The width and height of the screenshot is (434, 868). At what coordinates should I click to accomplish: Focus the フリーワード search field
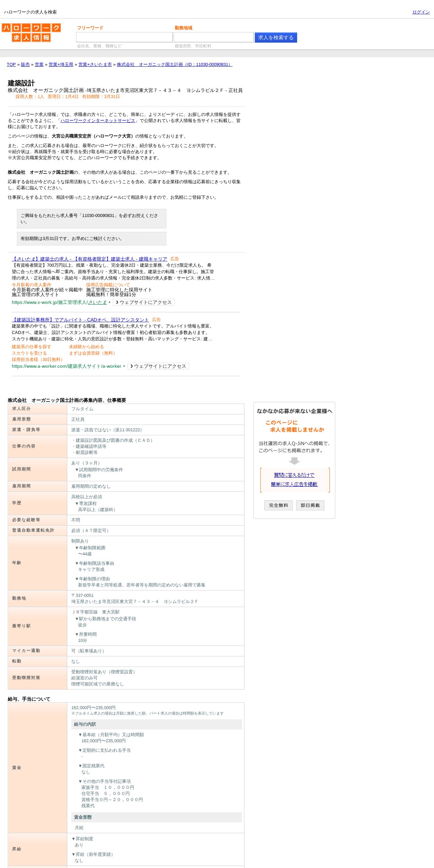[124, 37]
